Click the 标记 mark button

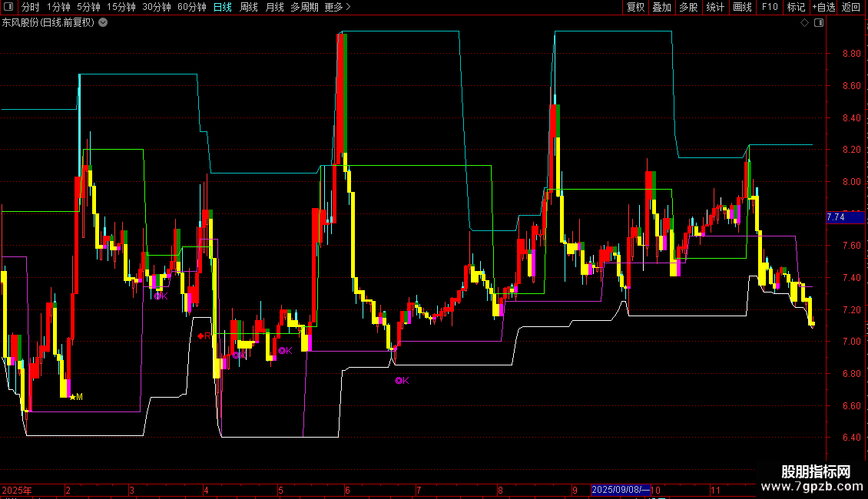point(796,7)
